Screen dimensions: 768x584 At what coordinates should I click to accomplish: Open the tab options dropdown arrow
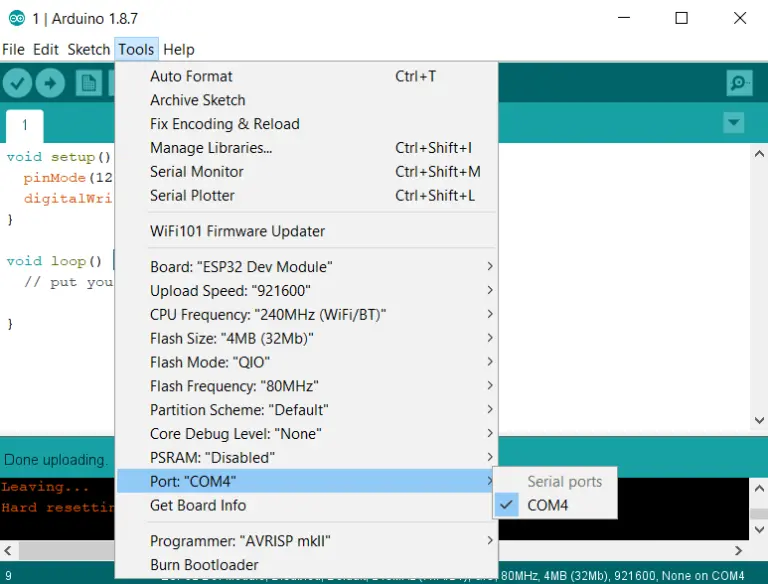tap(733, 122)
